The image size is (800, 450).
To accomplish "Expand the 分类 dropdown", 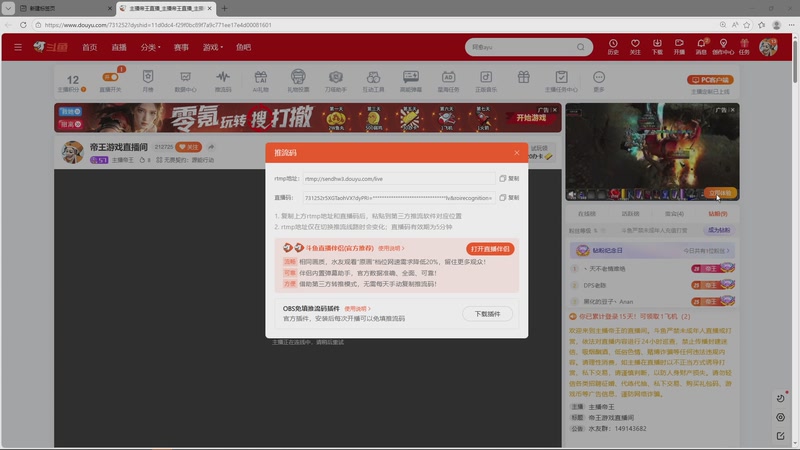I will click(x=151, y=47).
